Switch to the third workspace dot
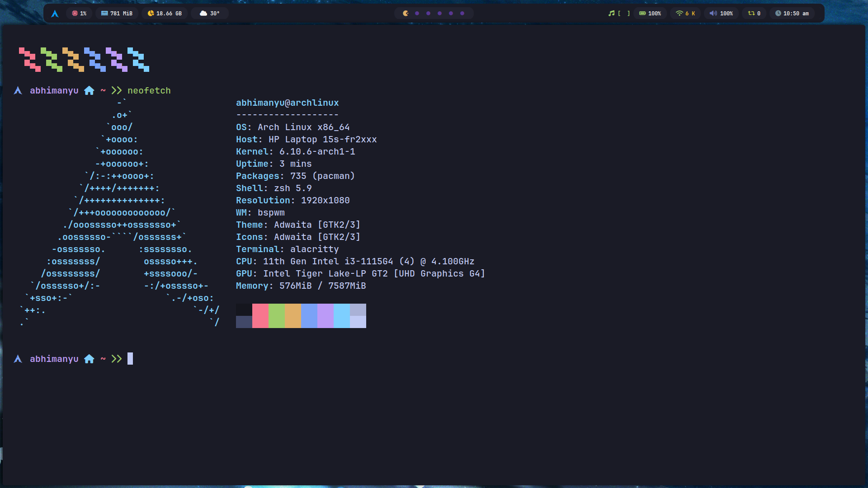 pos(428,14)
